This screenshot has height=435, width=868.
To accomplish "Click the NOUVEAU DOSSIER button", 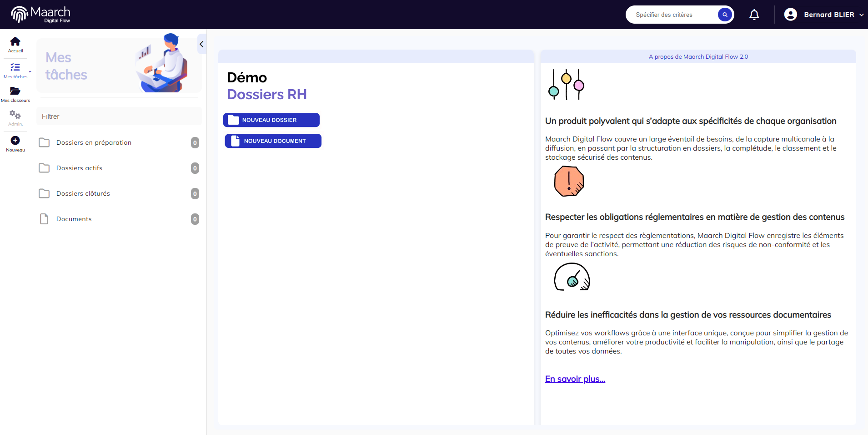I will coord(271,120).
